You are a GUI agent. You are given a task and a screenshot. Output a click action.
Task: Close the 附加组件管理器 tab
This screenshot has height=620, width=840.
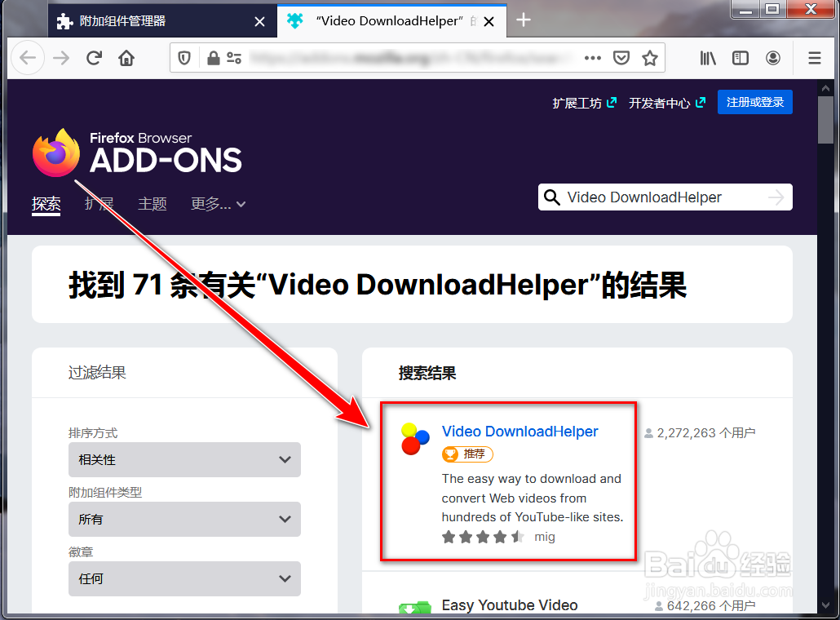click(259, 21)
